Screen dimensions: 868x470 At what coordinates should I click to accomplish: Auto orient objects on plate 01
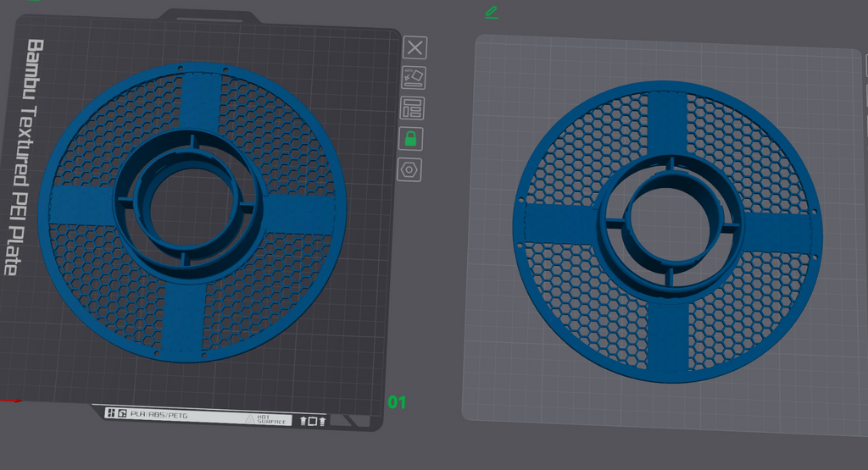(x=414, y=77)
